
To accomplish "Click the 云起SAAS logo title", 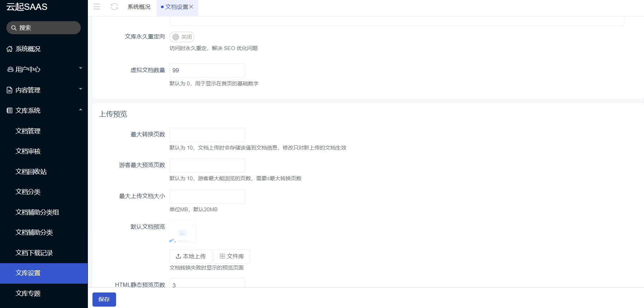I will (27, 7).
